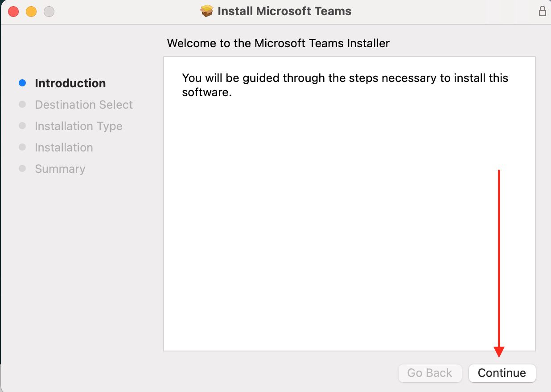Click the Continue button

(x=502, y=373)
